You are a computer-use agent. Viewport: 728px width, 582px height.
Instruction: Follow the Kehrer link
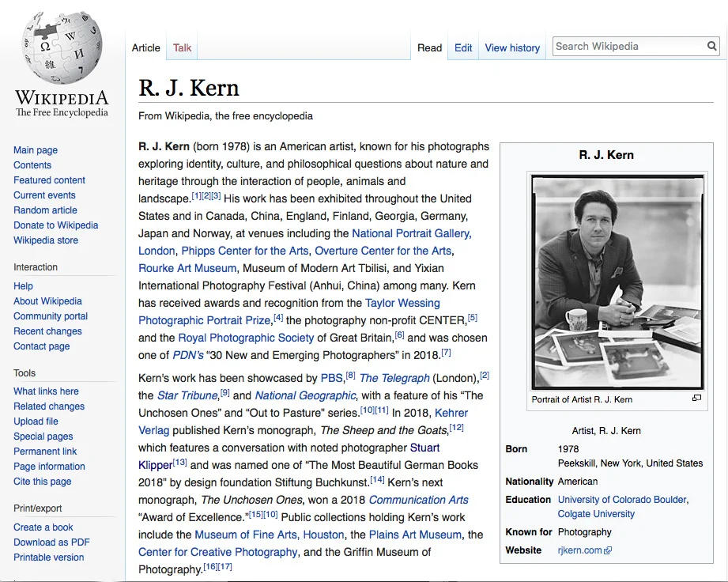pyautogui.click(x=451, y=413)
